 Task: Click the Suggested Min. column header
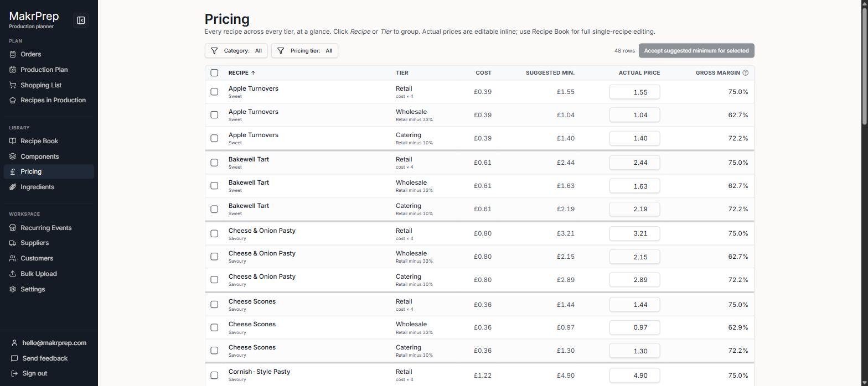coord(550,73)
